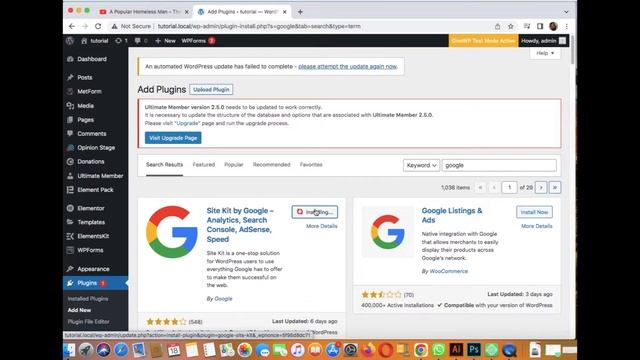Jump to last page of results

555,187
